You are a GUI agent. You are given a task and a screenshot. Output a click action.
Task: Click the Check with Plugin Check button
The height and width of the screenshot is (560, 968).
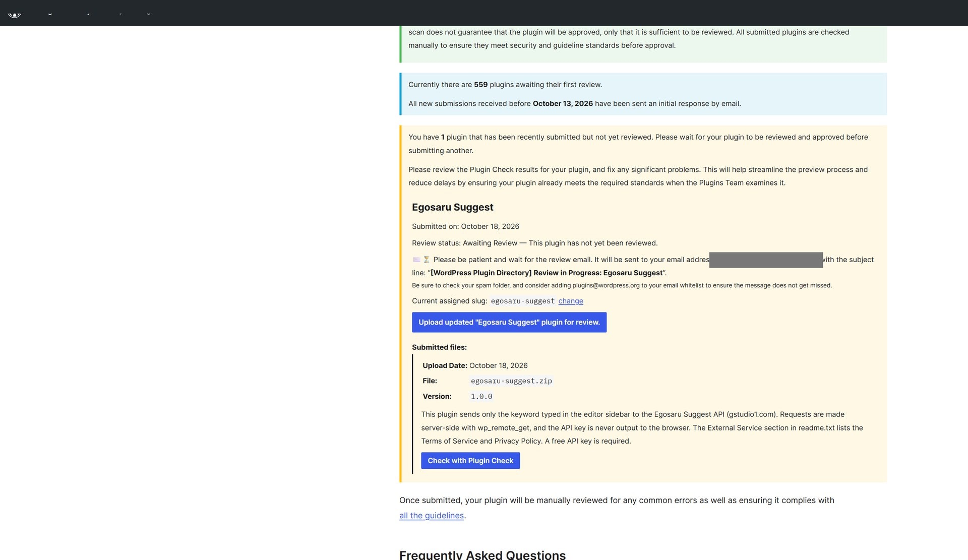pyautogui.click(x=470, y=461)
